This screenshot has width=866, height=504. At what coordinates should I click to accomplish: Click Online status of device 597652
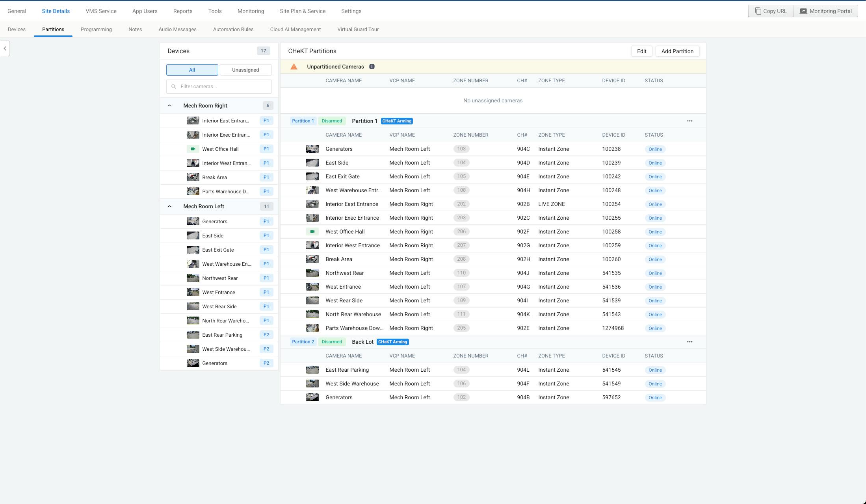coord(655,398)
